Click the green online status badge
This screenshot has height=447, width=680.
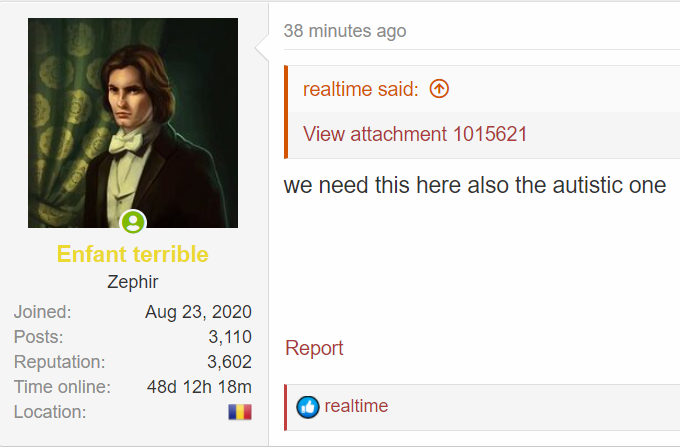(133, 222)
